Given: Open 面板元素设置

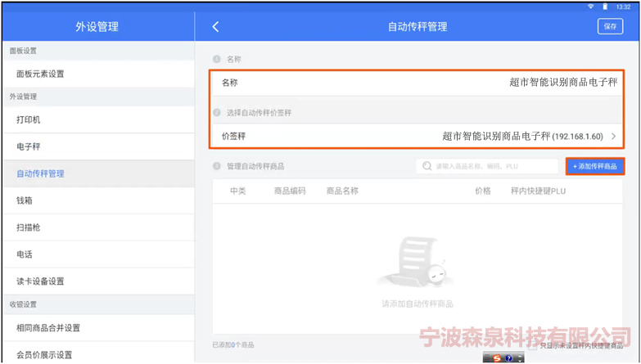Looking at the screenshot, I should click(40, 74).
